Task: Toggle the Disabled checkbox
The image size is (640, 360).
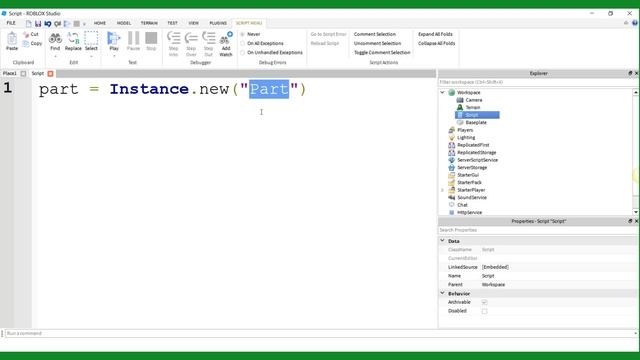Action: [484, 311]
